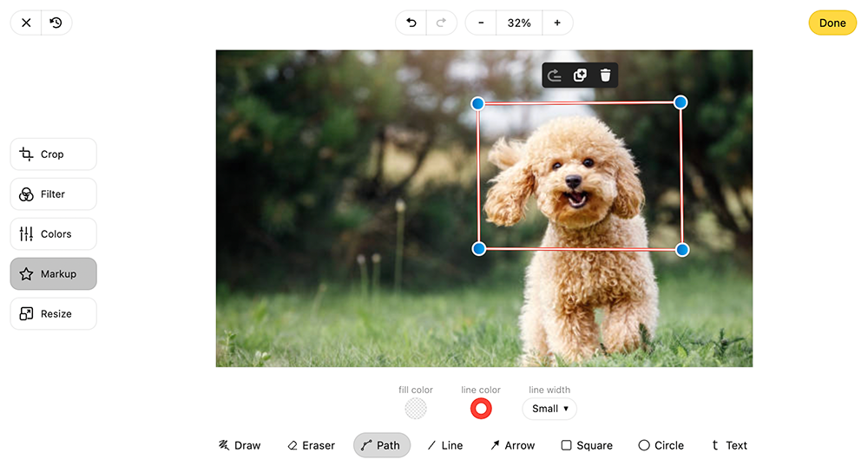Click the bottom-left selection handle
This screenshot has height=466, width=868.
[x=479, y=249]
